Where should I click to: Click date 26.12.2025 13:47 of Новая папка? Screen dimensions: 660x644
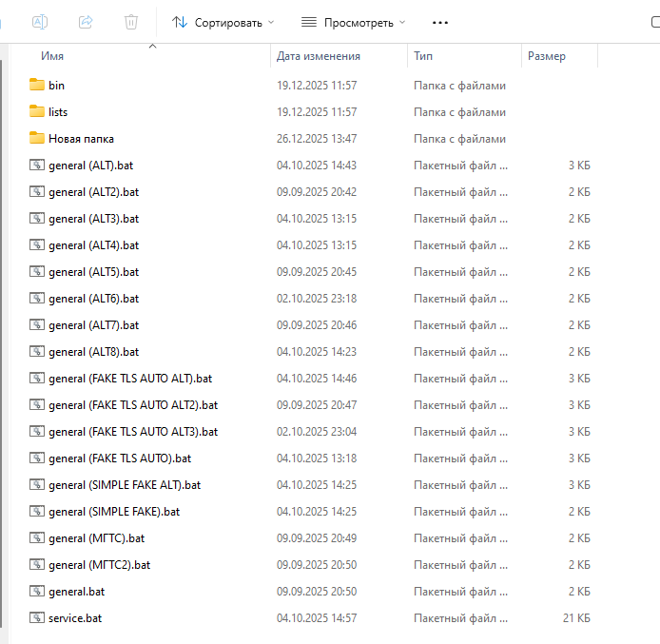[x=317, y=139]
